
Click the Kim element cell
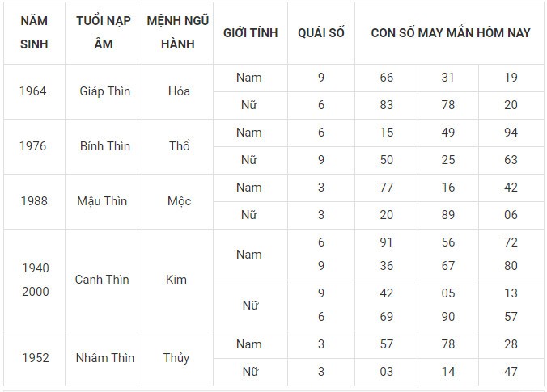click(176, 280)
